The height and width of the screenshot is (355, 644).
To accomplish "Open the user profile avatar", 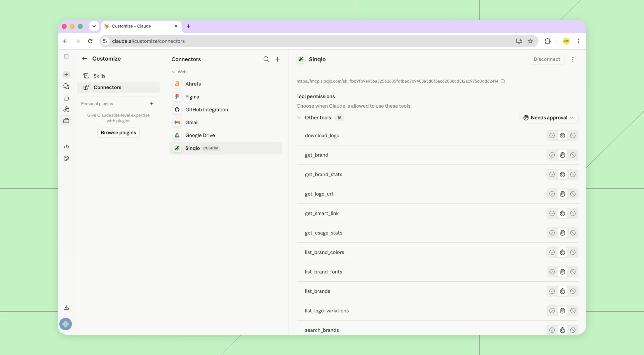I will pyautogui.click(x=65, y=324).
